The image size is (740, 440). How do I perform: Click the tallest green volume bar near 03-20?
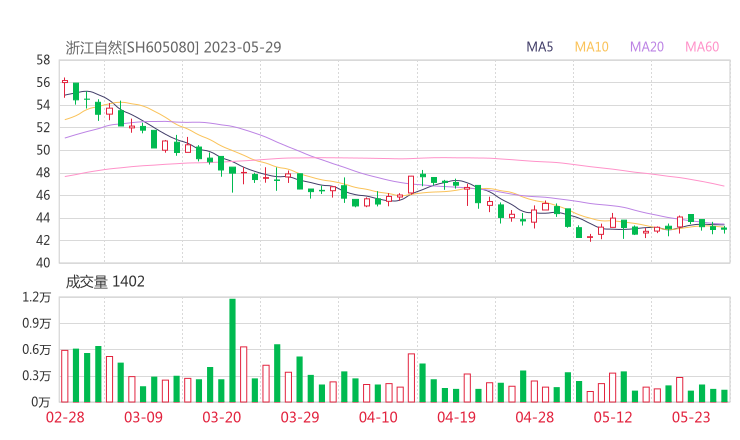click(x=232, y=350)
